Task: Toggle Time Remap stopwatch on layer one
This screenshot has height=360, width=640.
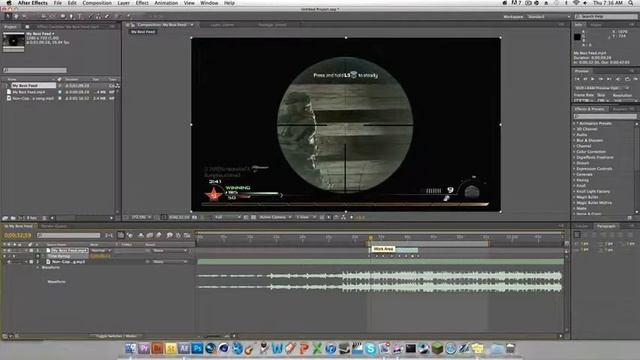Action: (x=38, y=256)
